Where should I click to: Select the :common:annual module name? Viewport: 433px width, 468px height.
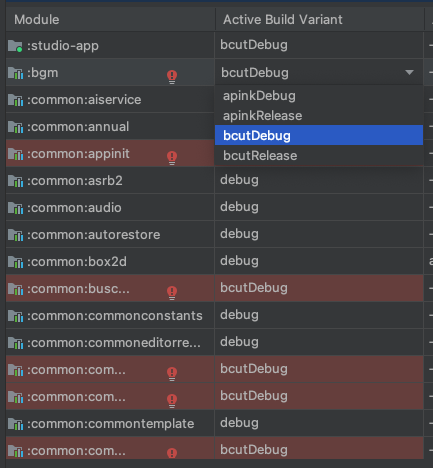click(78, 127)
